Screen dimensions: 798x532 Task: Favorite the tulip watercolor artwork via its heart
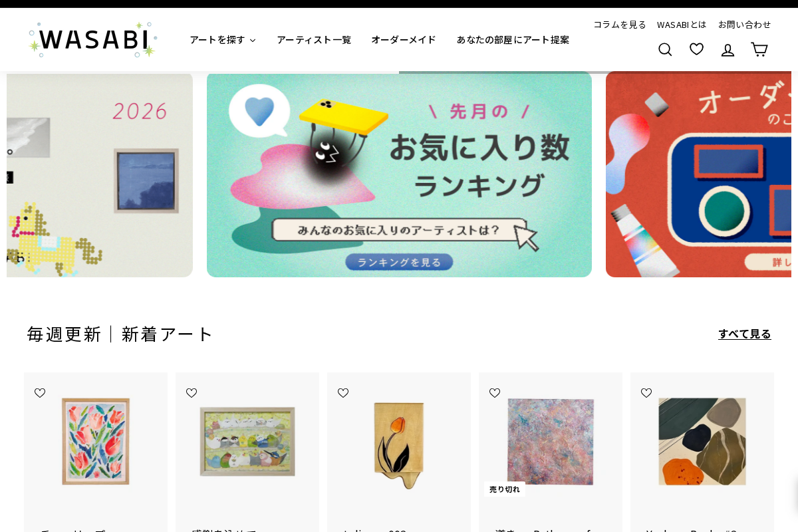40,393
